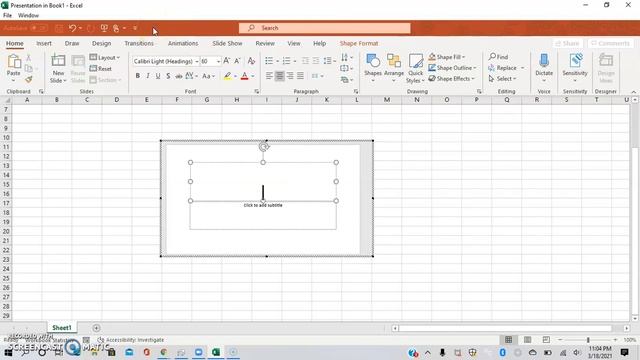Click the Share button
640x360 pixels.
pos(567,43)
